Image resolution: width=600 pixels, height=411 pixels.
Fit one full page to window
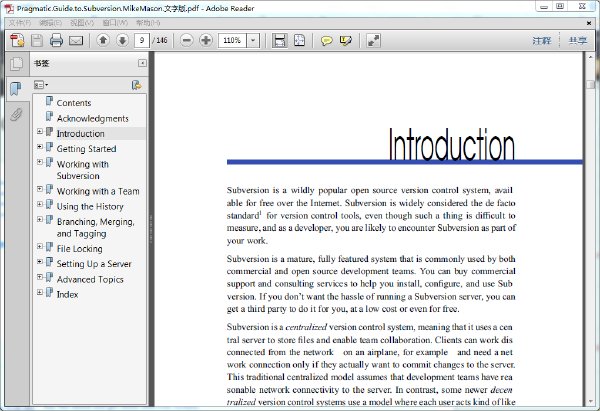(x=300, y=40)
